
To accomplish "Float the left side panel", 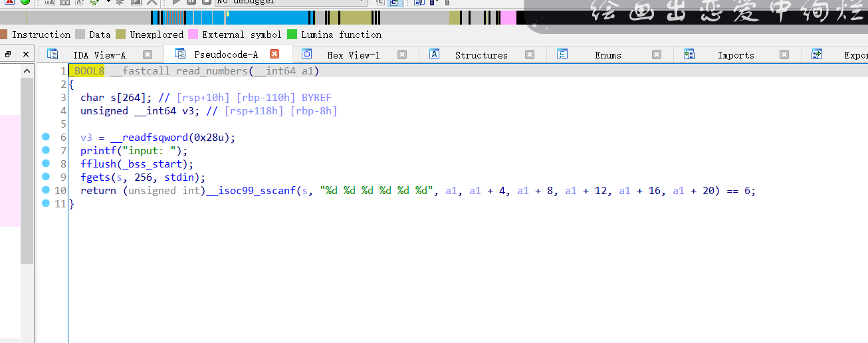I will [x=8, y=55].
